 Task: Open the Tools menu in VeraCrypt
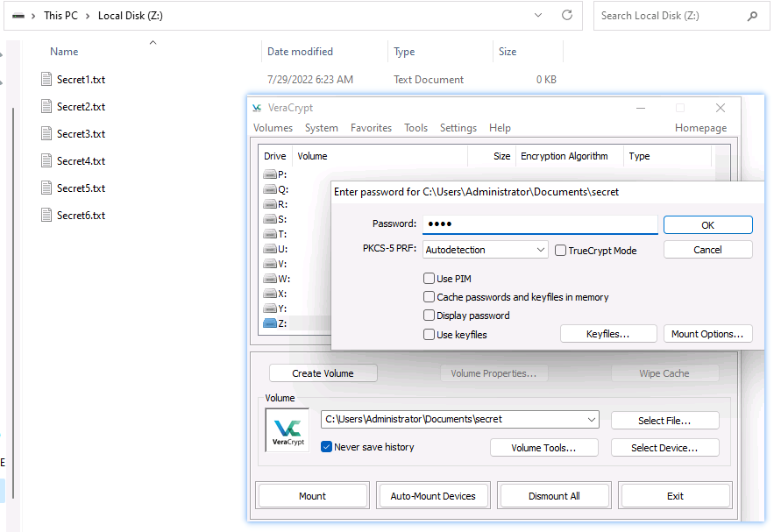415,128
